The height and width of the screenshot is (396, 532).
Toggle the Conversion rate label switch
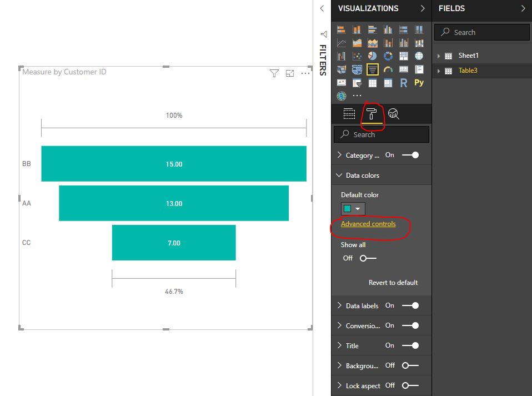410,325
